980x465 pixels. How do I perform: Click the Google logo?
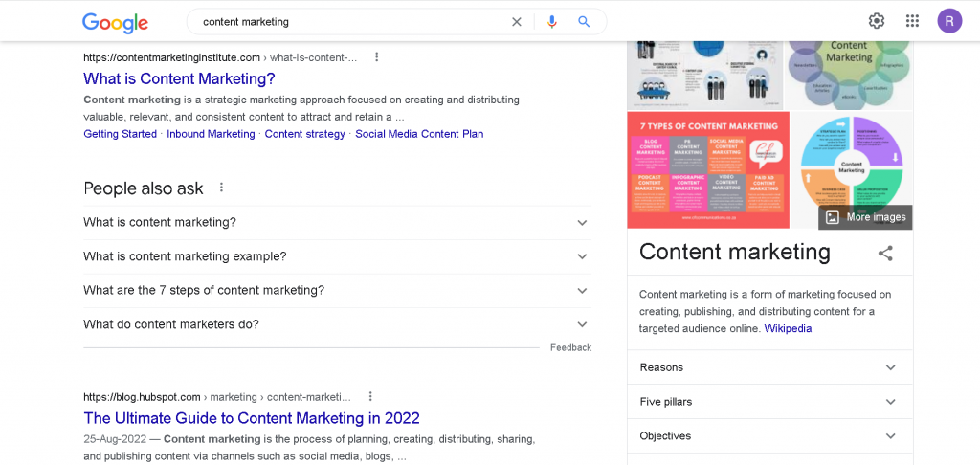[x=115, y=22]
